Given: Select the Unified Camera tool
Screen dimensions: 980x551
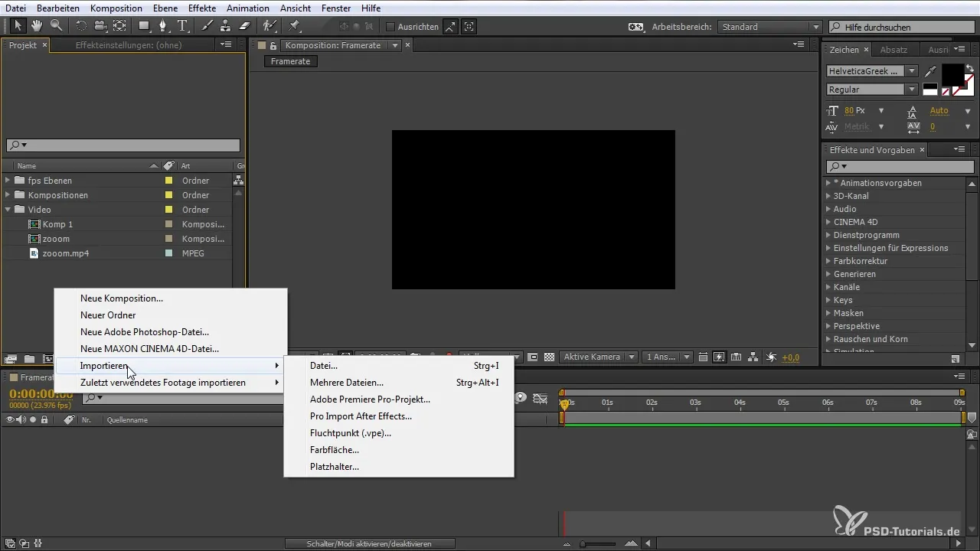Looking at the screenshot, I should click(100, 26).
